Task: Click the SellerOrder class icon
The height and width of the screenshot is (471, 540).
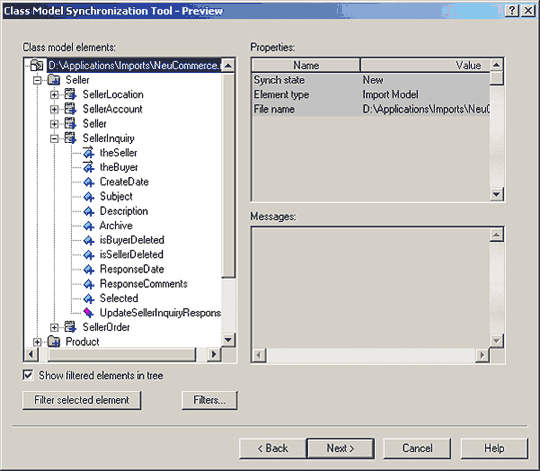Action: [70, 327]
